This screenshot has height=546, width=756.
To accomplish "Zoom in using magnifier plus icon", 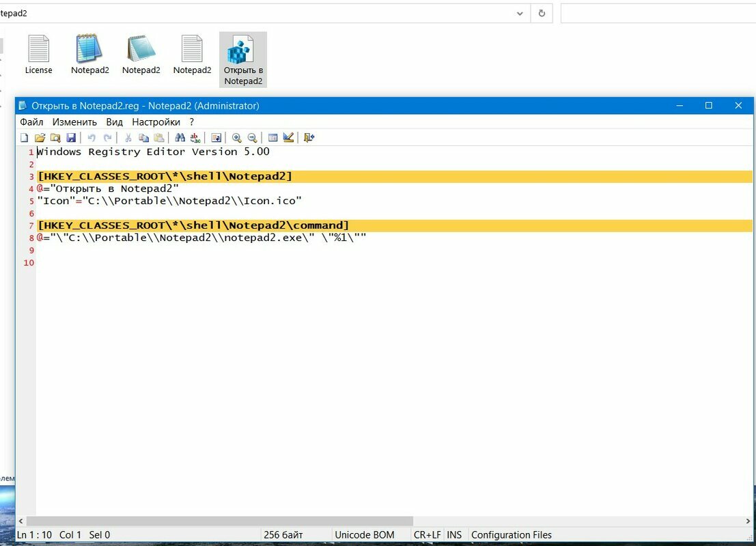I will pos(237,138).
